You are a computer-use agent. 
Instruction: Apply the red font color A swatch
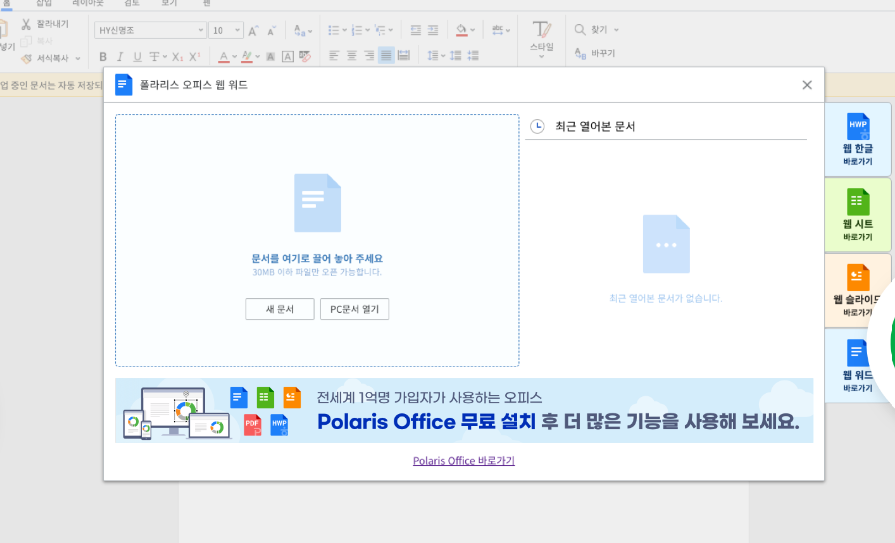[224, 57]
